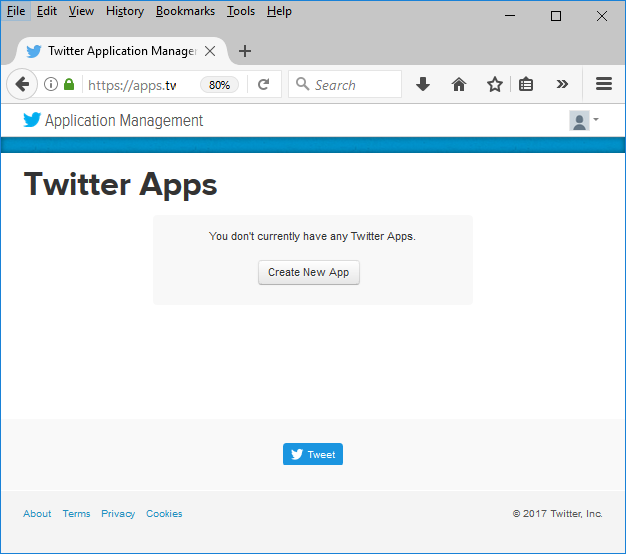Screen dimensions: 626x554
Task: Open the View menu
Action: point(81,11)
